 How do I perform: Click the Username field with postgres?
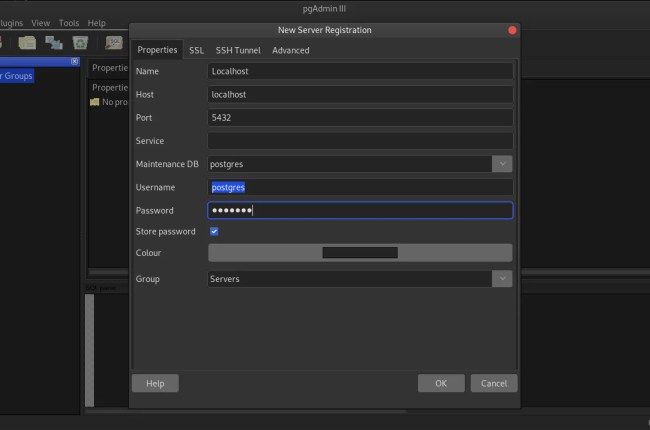(360, 187)
